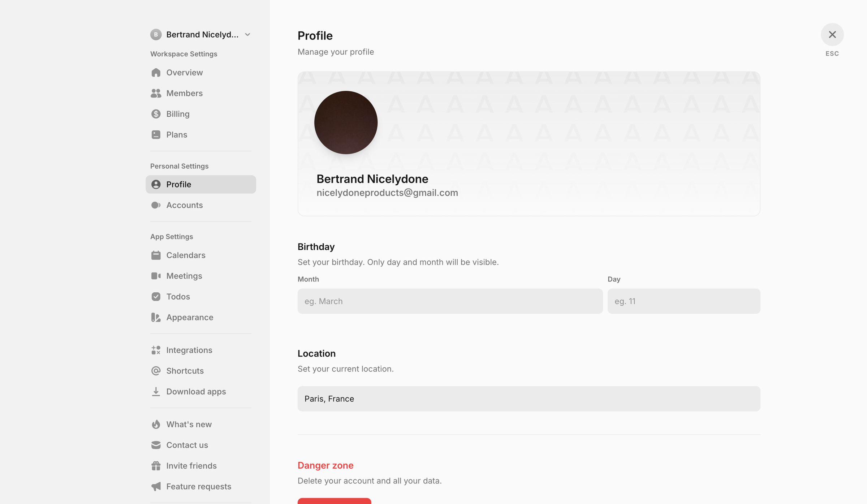Click the Overview house icon
This screenshot has width=867, height=504.
click(156, 73)
